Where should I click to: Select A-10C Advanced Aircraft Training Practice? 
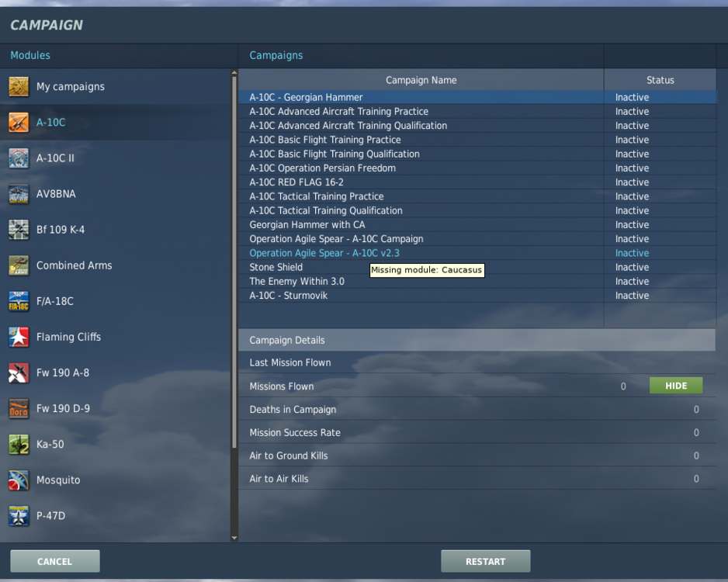(x=339, y=112)
